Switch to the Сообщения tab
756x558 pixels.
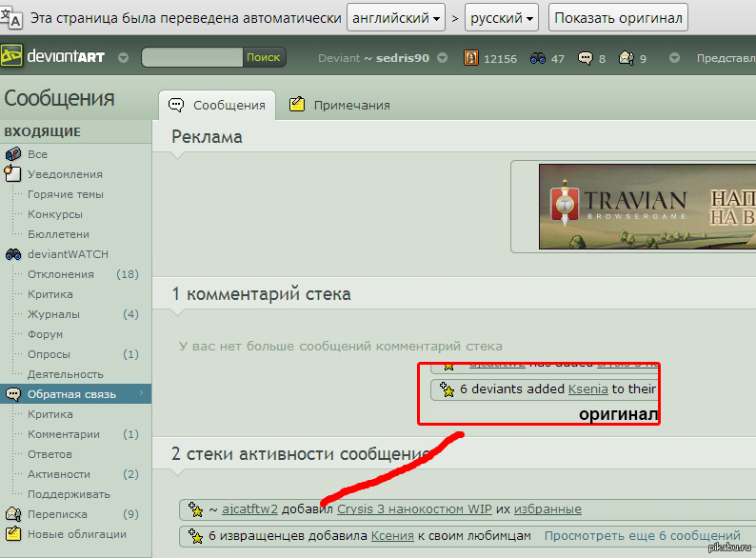click(x=217, y=105)
